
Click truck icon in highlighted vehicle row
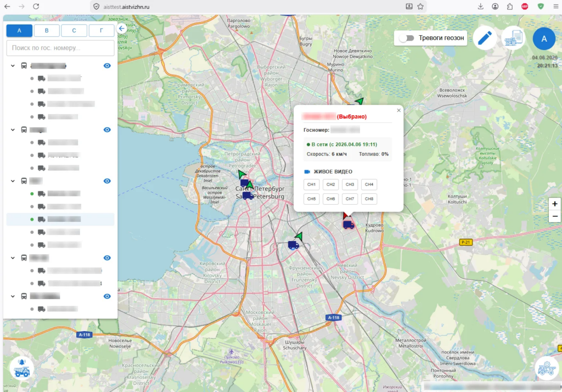42,219
